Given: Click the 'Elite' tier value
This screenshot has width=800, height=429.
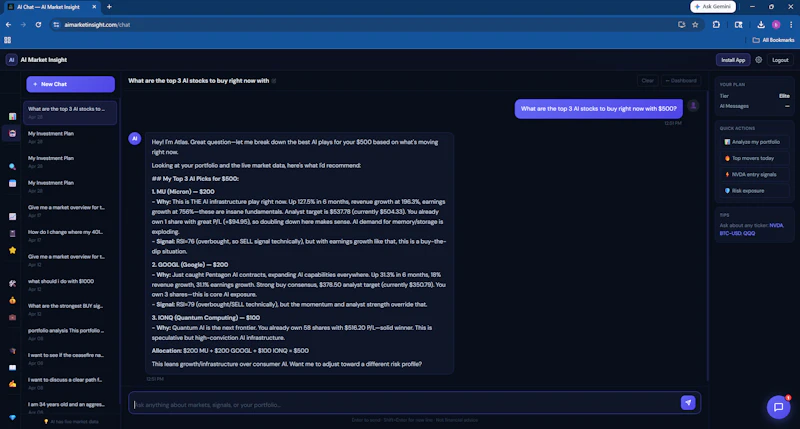Looking at the screenshot, I should click(784, 96).
